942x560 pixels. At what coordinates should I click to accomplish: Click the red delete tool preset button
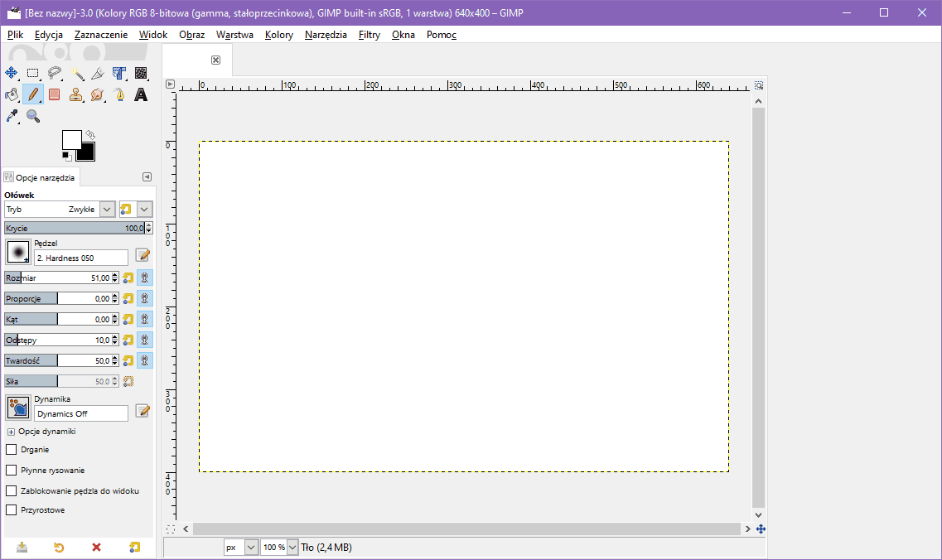pyautogui.click(x=96, y=548)
